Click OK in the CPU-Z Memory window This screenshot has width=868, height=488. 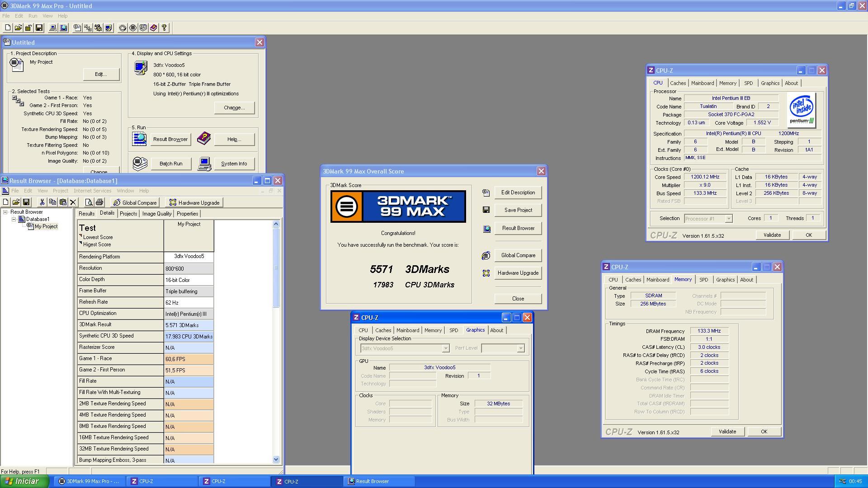pos(764,432)
